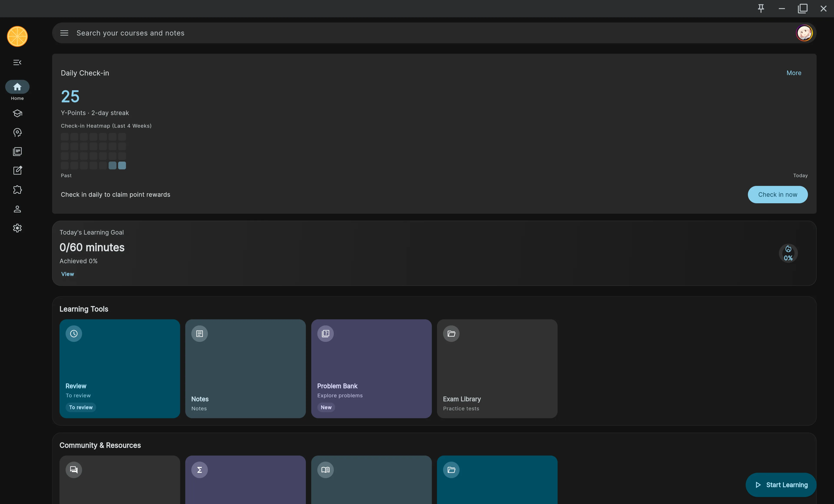Click the orange slice app logo
Image resolution: width=834 pixels, height=504 pixels.
click(x=17, y=36)
